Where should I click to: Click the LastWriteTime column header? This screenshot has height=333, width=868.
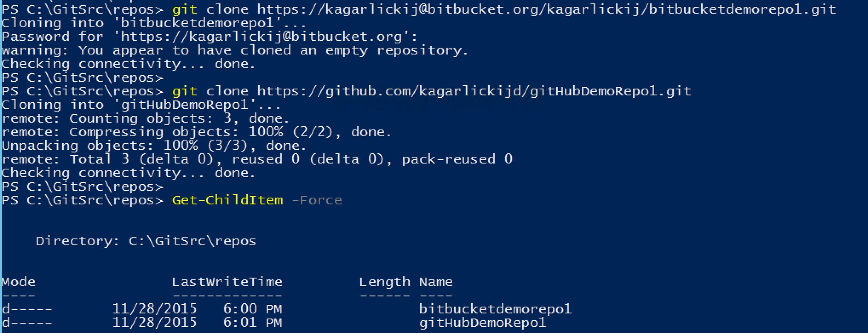227,282
